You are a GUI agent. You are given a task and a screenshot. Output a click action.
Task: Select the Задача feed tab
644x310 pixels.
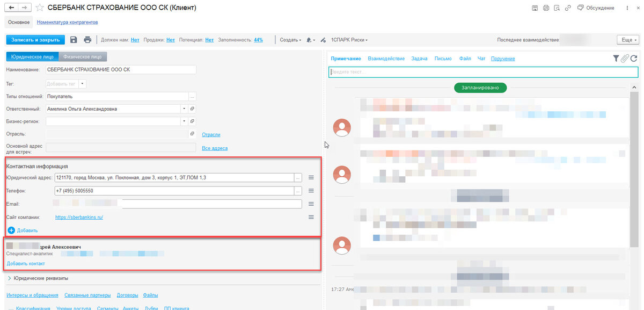coord(419,59)
